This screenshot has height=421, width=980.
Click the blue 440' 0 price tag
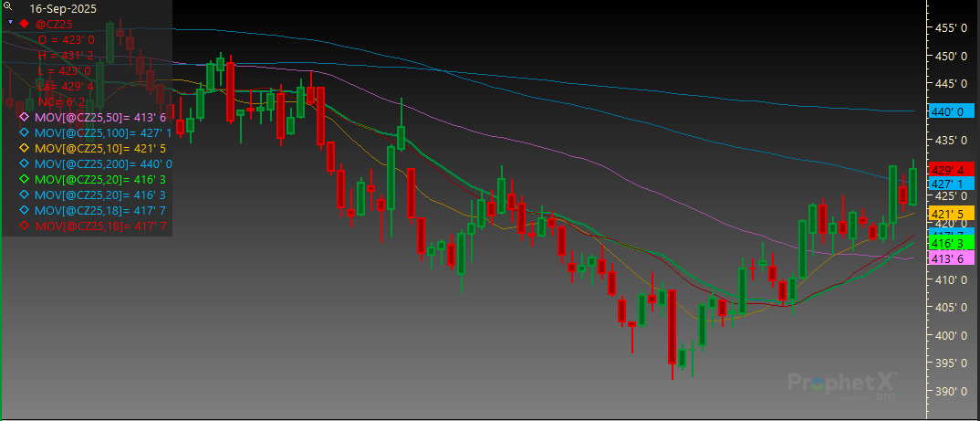pyautogui.click(x=945, y=111)
